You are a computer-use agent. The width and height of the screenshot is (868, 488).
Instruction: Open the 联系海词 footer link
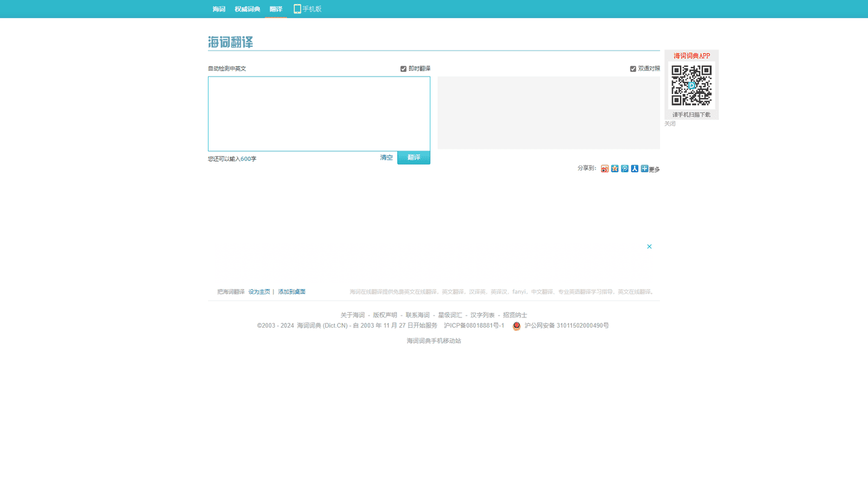tap(418, 315)
